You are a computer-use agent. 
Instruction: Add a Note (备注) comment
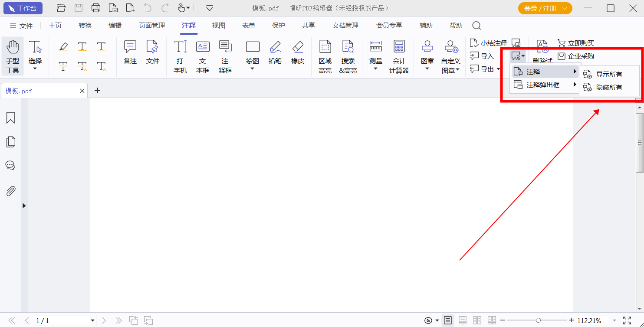(130, 52)
